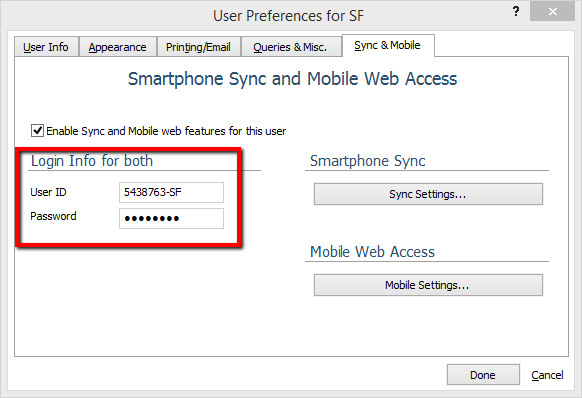Click the Smartphone Sync and Mobile Web Access title
The image size is (582, 398).
point(292,79)
